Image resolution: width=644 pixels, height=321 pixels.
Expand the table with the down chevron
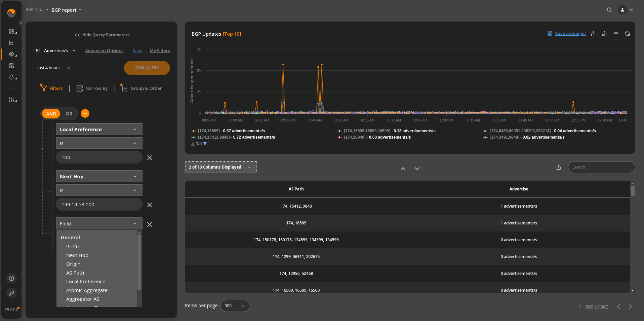(x=417, y=169)
